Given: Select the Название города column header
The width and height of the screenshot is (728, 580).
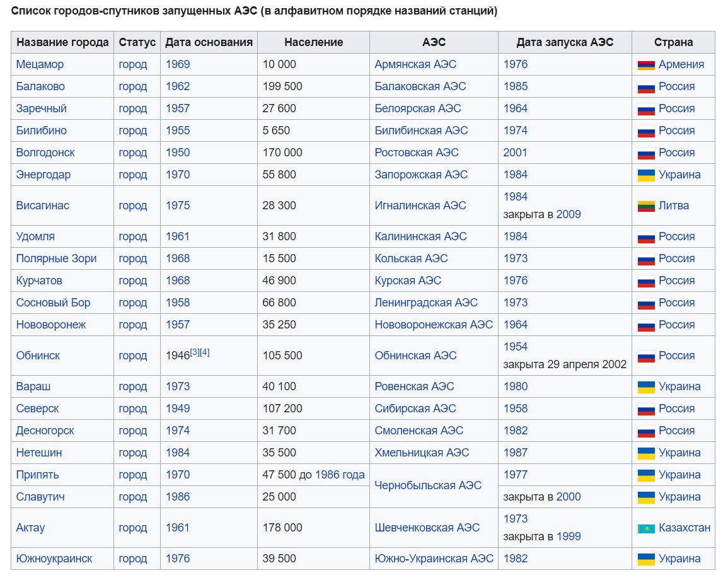Looking at the screenshot, I should pos(62,42).
